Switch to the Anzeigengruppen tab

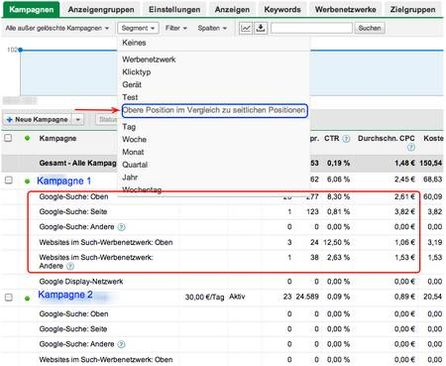[101, 10]
